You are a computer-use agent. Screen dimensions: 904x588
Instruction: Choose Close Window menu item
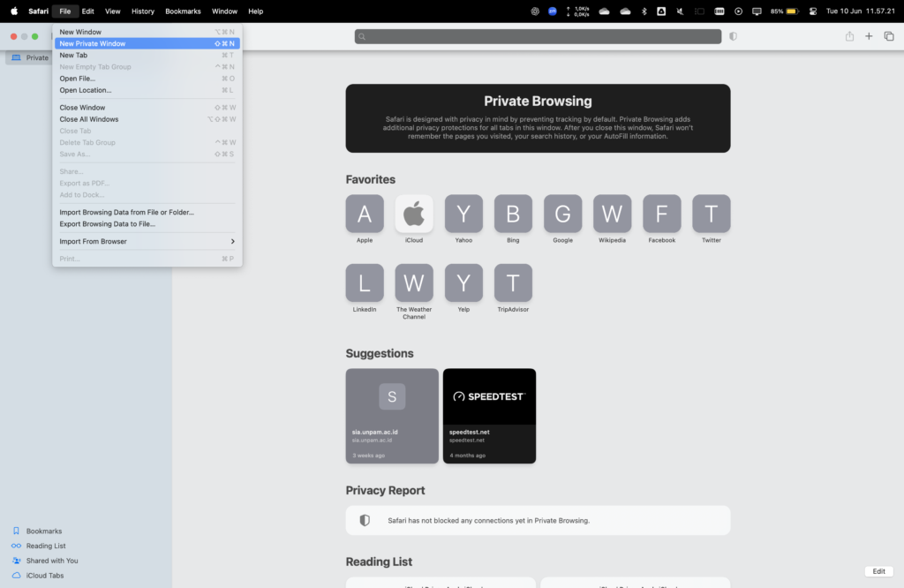[147, 108]
